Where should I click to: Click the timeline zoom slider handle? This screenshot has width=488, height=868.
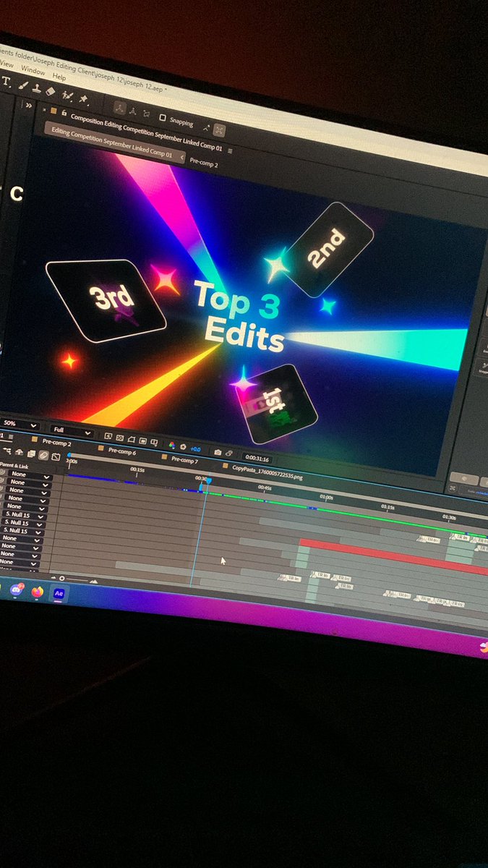coord(62,579)
